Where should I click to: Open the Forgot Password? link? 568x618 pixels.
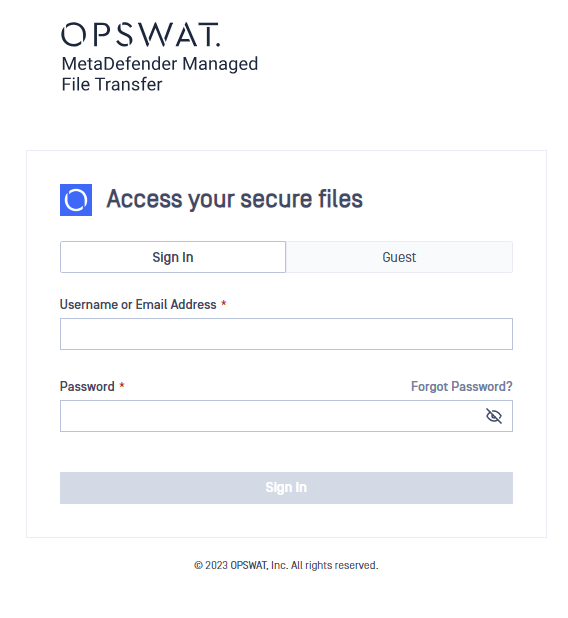point(462,386)
